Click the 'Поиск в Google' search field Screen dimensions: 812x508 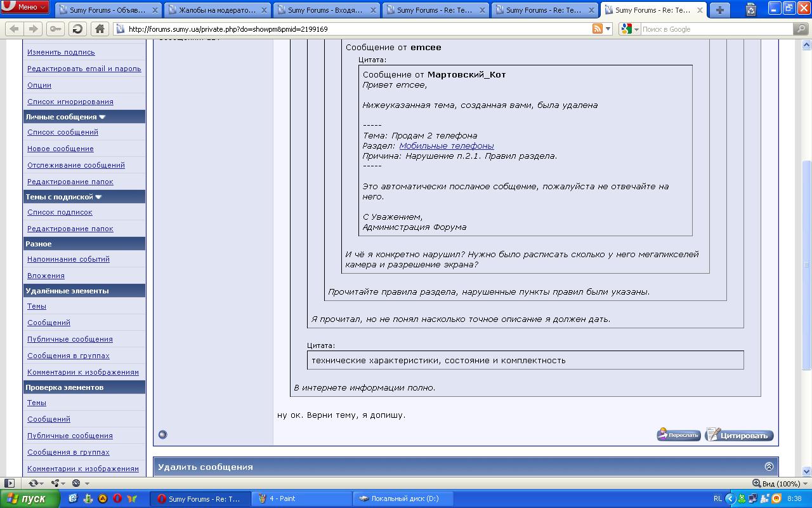pyautogui.click(x=716, y=29)
